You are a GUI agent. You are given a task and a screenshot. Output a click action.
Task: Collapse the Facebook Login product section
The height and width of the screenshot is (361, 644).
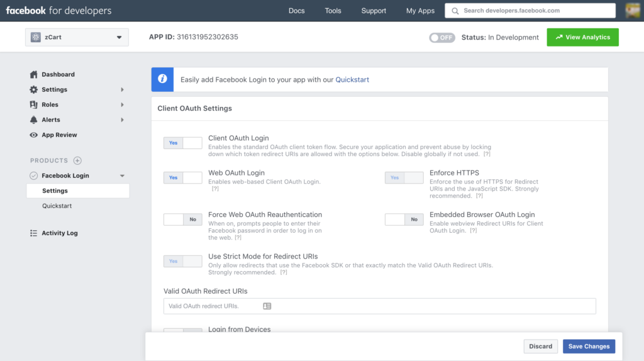point(122,175)
